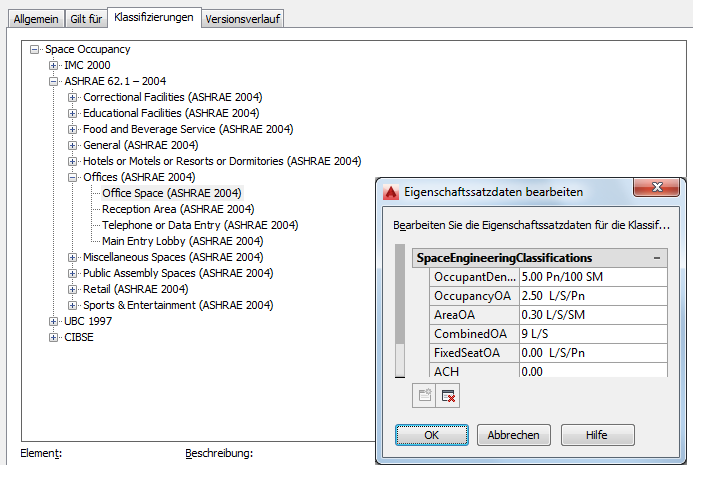Edit the AreaOA value 0.30 L/S/SM
Screen dimensions: 709x479
tap(593, 315)
